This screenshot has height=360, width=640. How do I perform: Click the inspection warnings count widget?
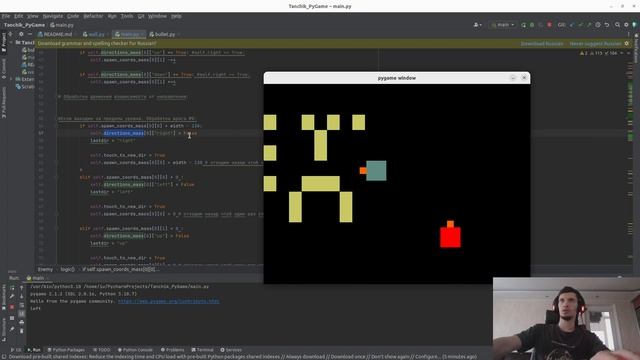pos(599,53)
